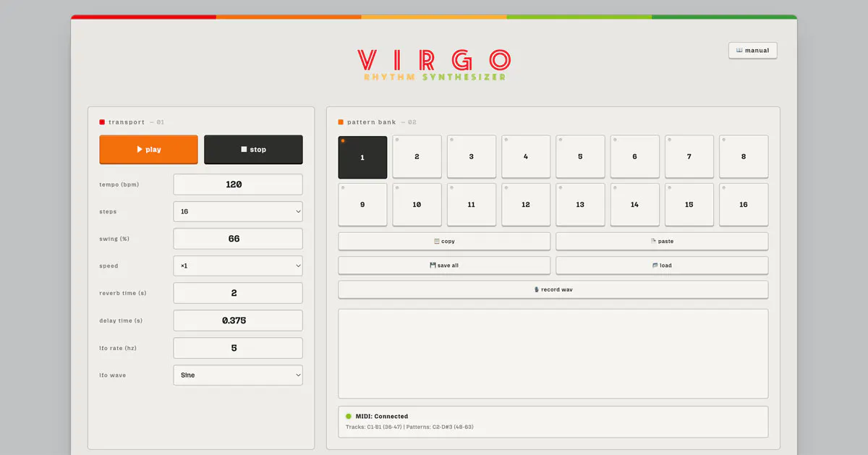868x455 pixels.
Task: Stop playback with the stop button
Action: (x=253, y=150)
